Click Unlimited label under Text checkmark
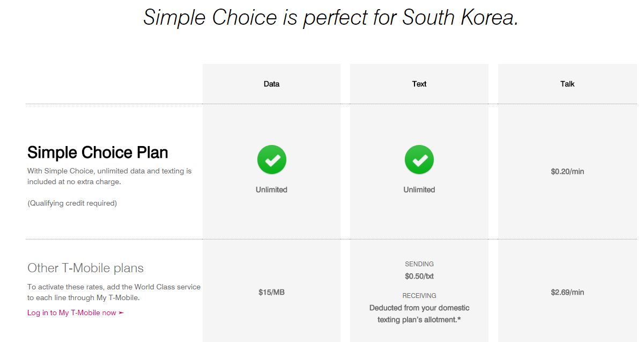The width and height of the screenshot is (644, 342). click(x=419, y=190)
